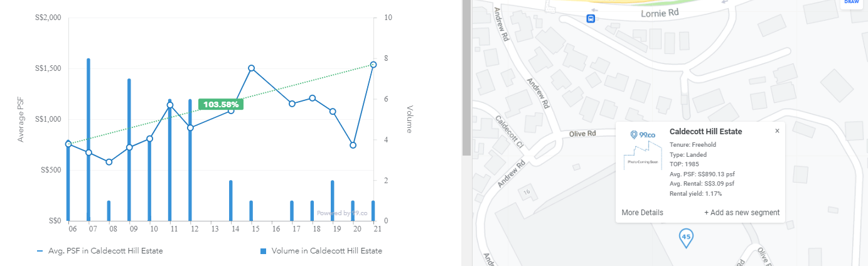
Task: Close the Caldecott Hill Estate popup
Action: click(x=777, y=131)
